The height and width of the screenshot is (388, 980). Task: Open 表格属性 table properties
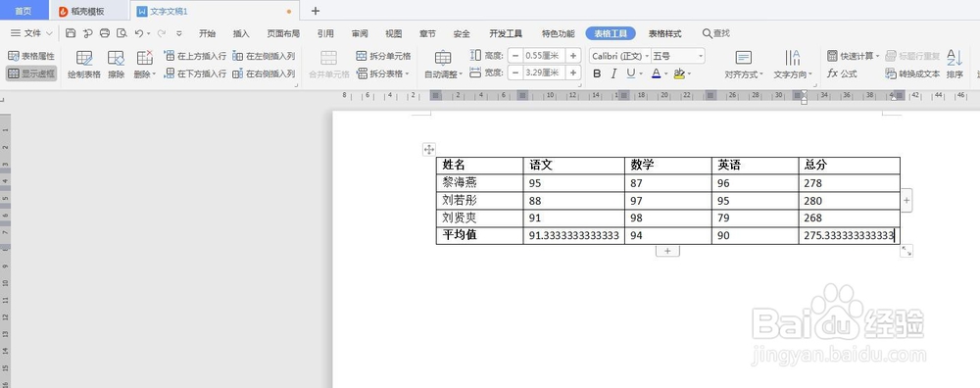(31, 56)
